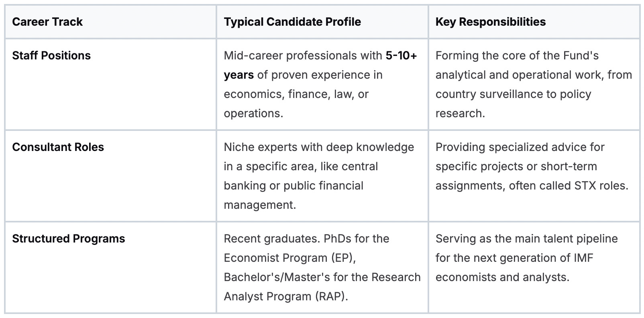
Task: Click the country surveillance responsibilities cell
Action: (x=534, y=84)
